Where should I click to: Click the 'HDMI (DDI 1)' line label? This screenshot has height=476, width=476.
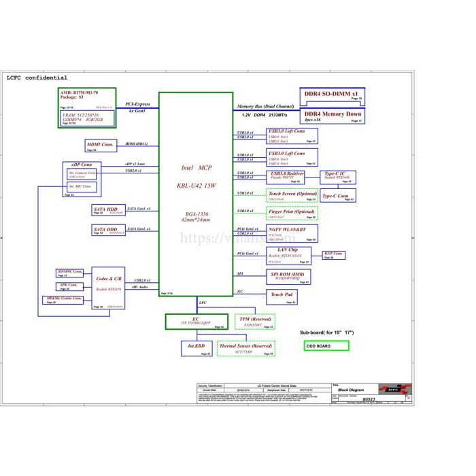pos(137,144)
